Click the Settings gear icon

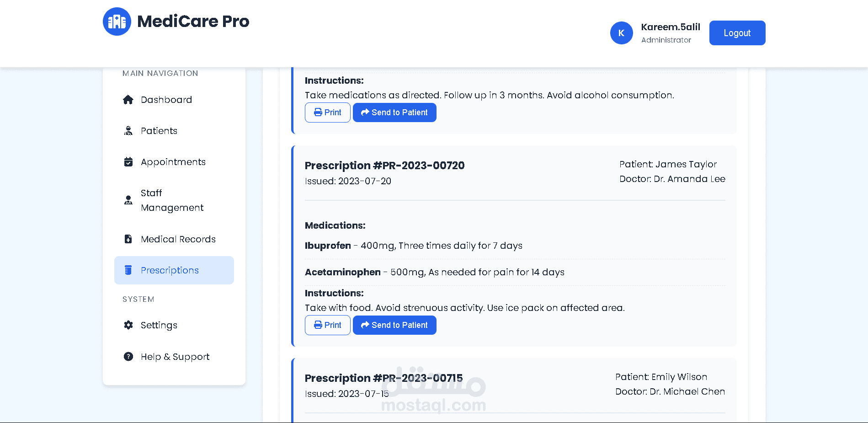pos(128,325)
